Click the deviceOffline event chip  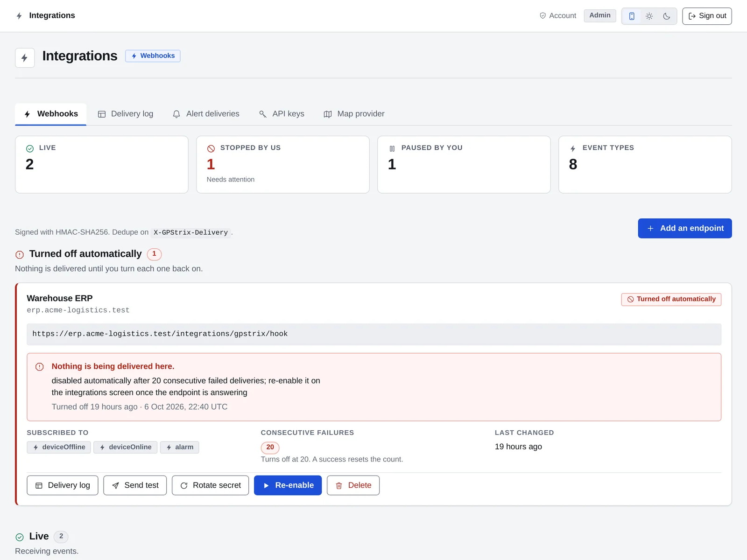[x=59, y=447]
